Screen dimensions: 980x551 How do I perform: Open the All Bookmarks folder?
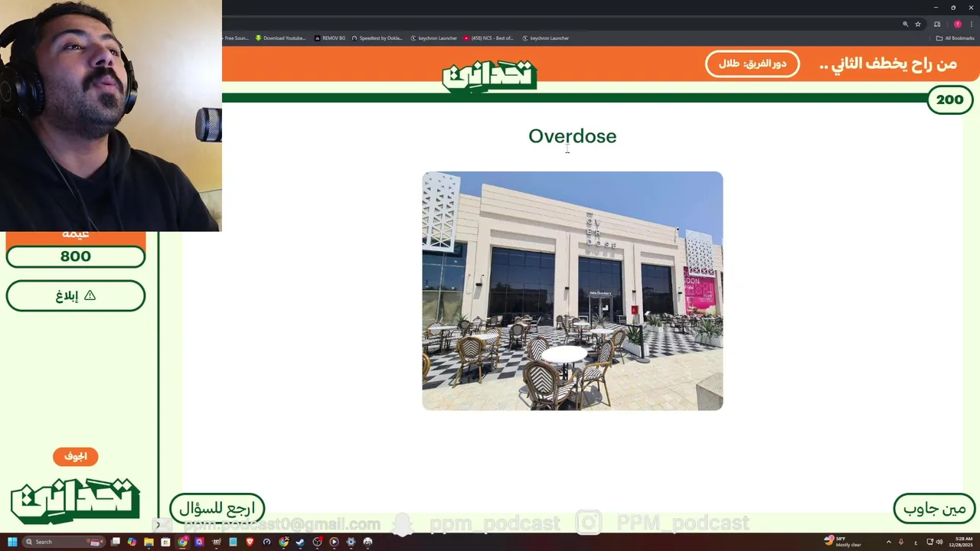[955, 38]
